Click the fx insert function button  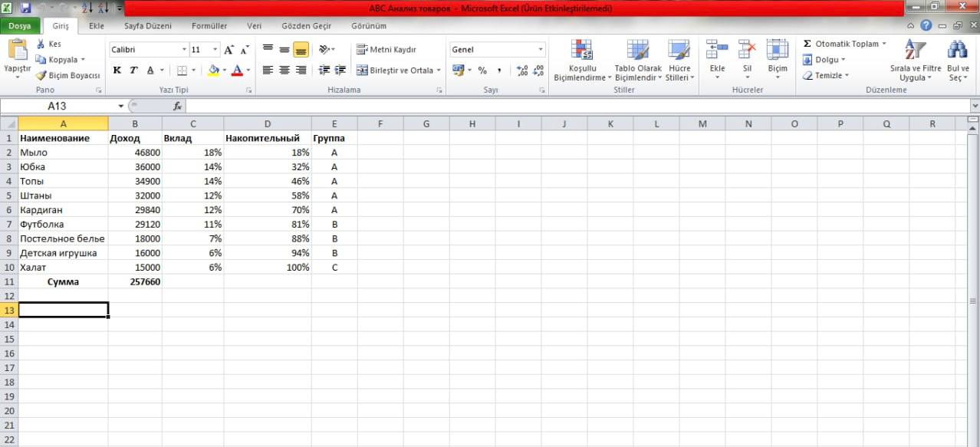(177, 106)
